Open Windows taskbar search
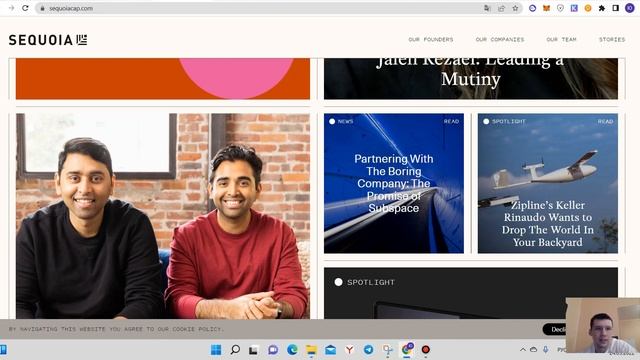 click(235, 350)
